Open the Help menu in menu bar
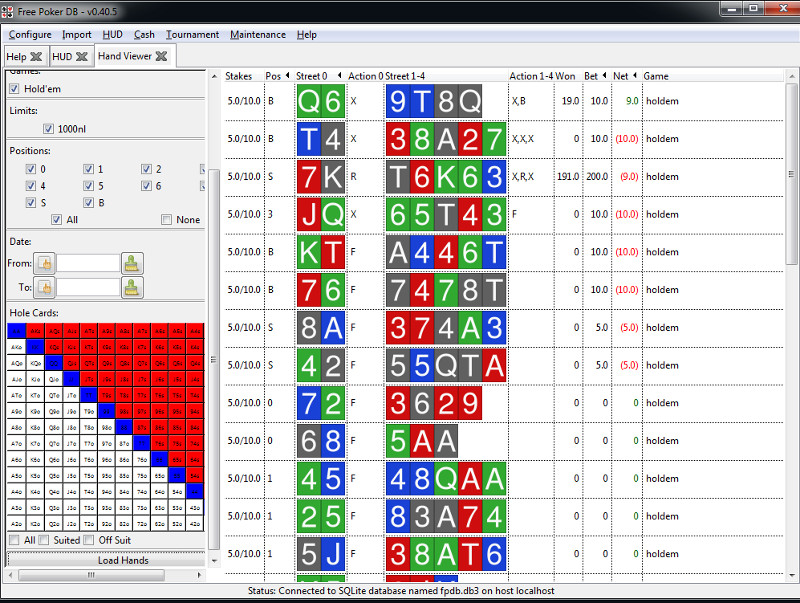Image resolution: width=800 pixels, height=603 pixels. point(307,35)
